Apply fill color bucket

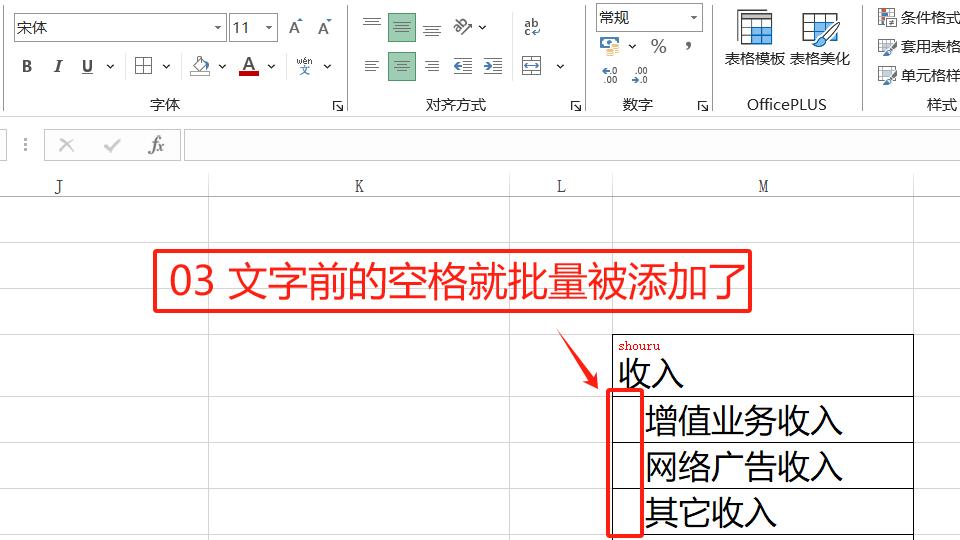200,66
